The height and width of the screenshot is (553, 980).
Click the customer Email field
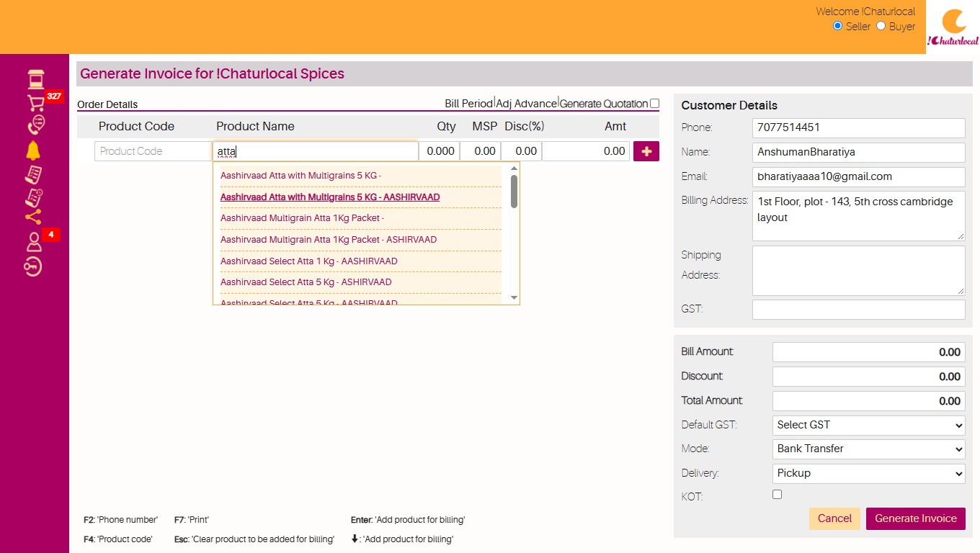coord(858,176)
